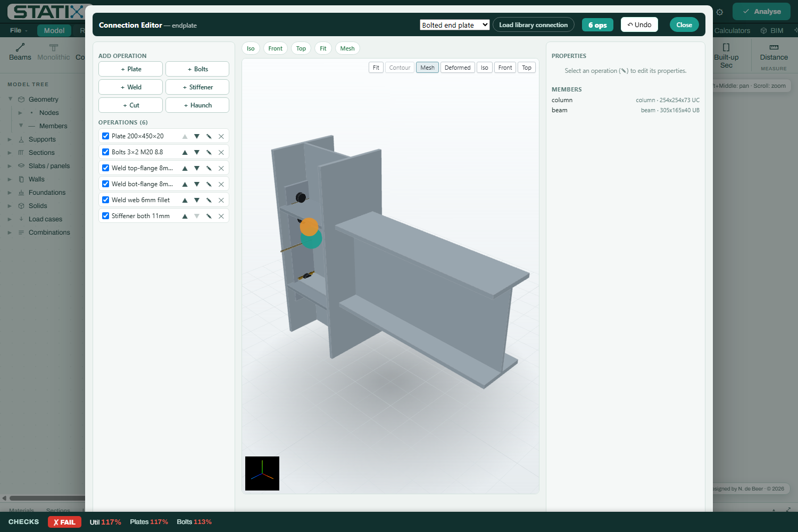
Task: Move Weld web 6mm fillet up
Action: [x=185, y=200]
